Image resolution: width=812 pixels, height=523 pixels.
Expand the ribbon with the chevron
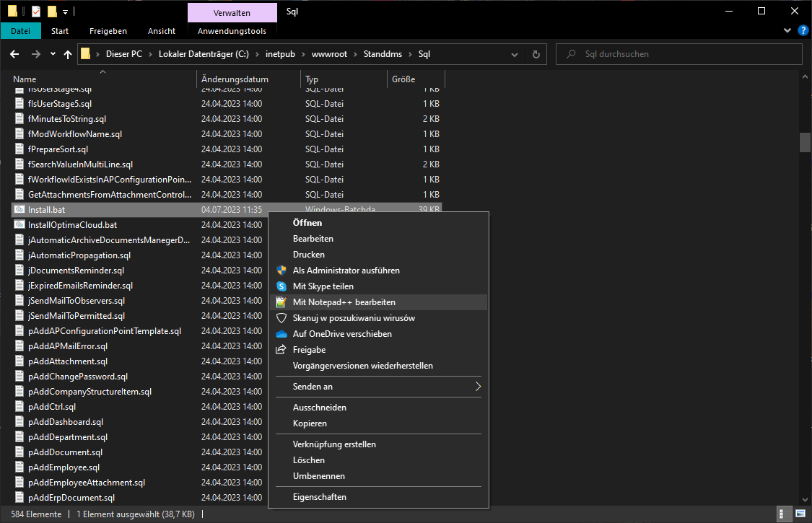click(x=787, y=31)
